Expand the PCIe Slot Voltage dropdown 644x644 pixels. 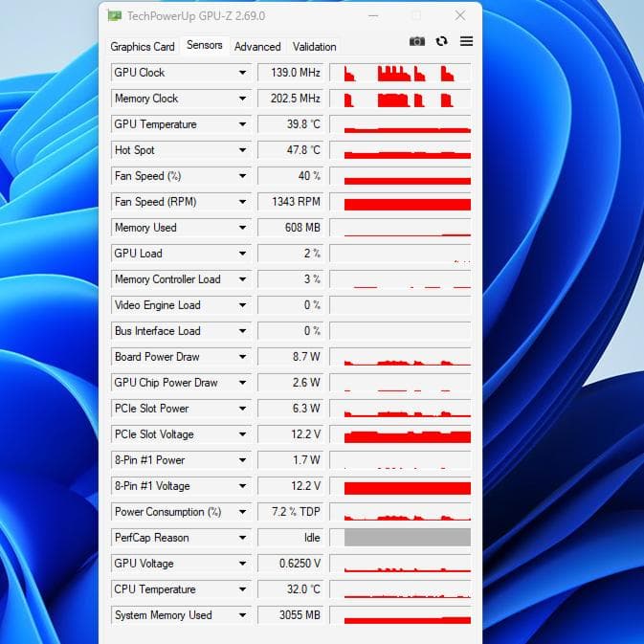click(243, 435)
